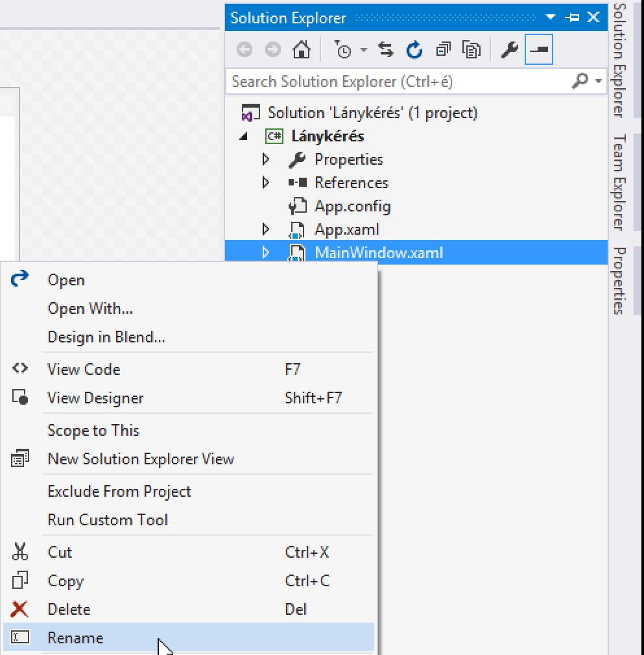Select App.xaml file
Image resolution: width=644 pixels, height=655 pixels.
(x=346, y=230)
